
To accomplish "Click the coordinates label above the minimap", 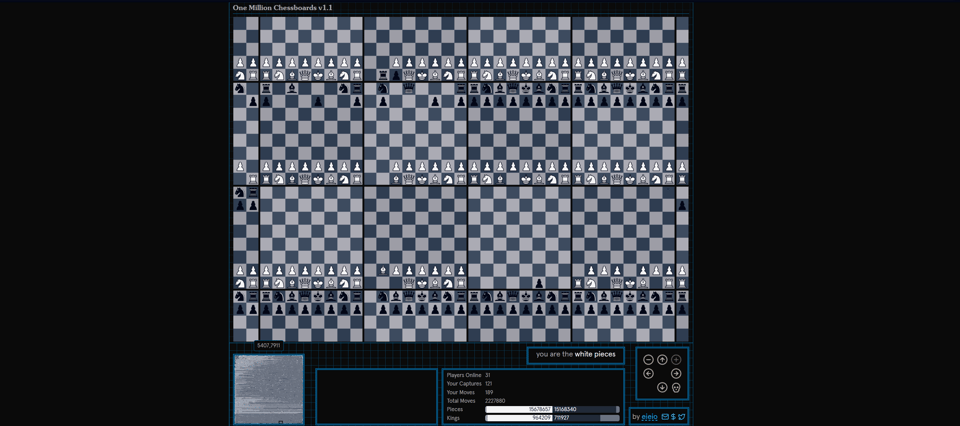I will click(268, 346).
